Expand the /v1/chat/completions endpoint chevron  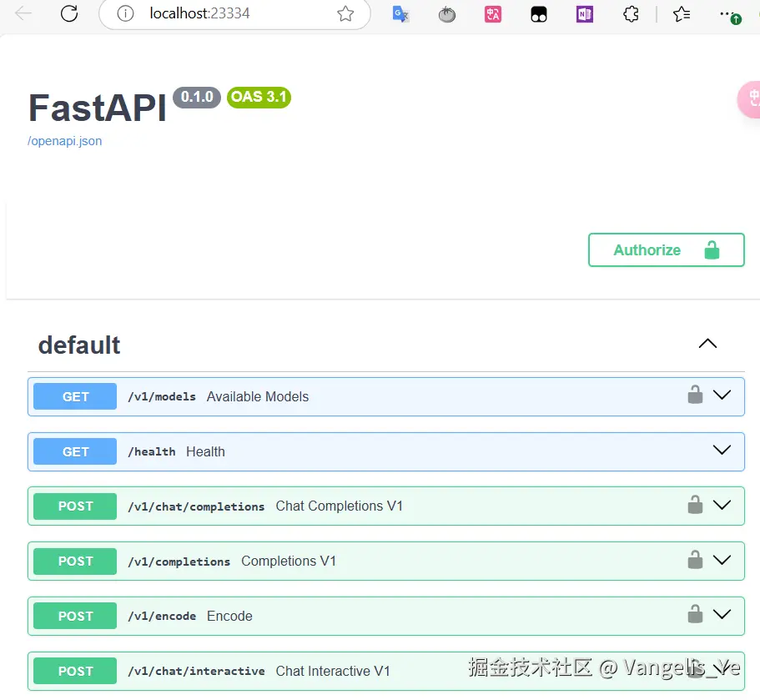[x=722, y=505]
